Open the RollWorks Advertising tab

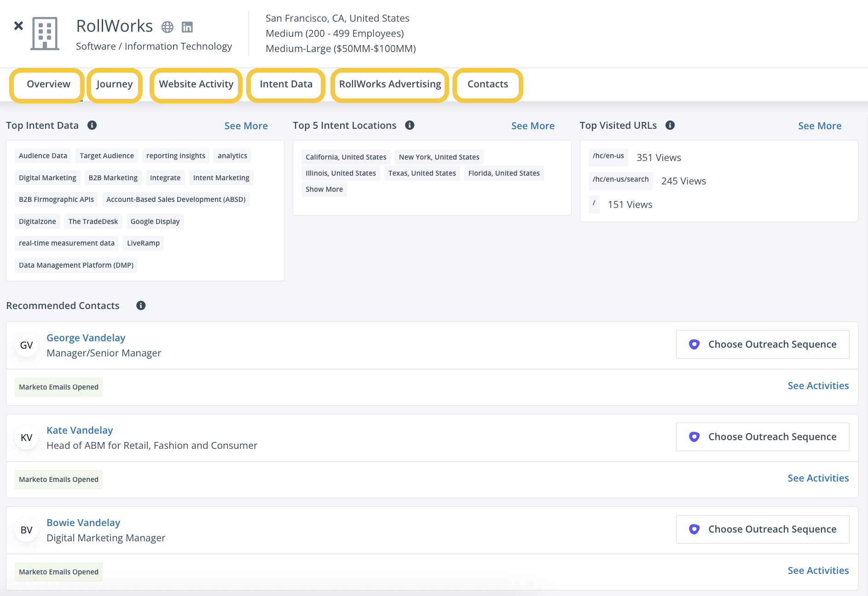tap(389, 84)
